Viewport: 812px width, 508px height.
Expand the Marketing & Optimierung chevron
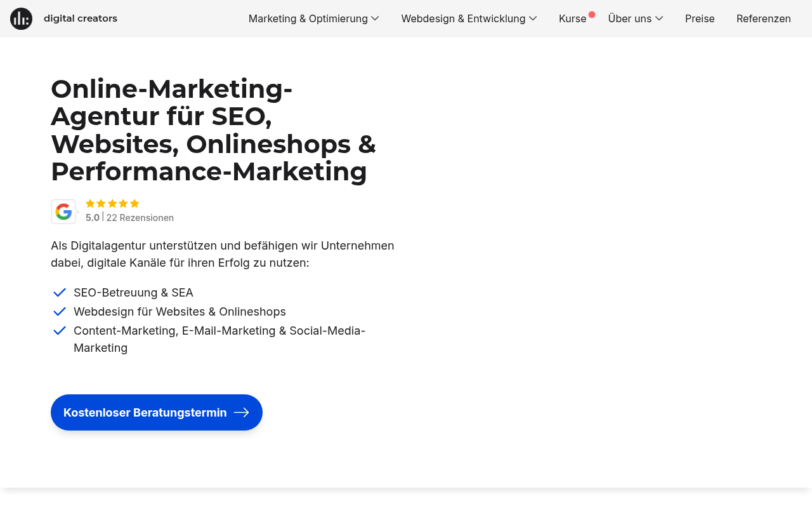[x=375, y=18]
